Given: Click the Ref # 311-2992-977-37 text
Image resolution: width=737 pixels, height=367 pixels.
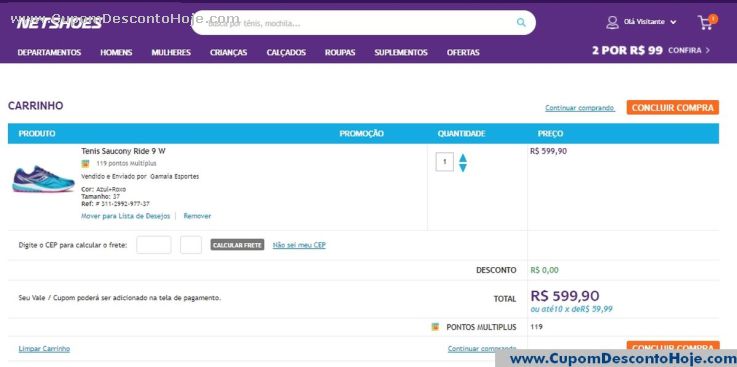Looking at the screenshot, I should (x=116, y=203).
